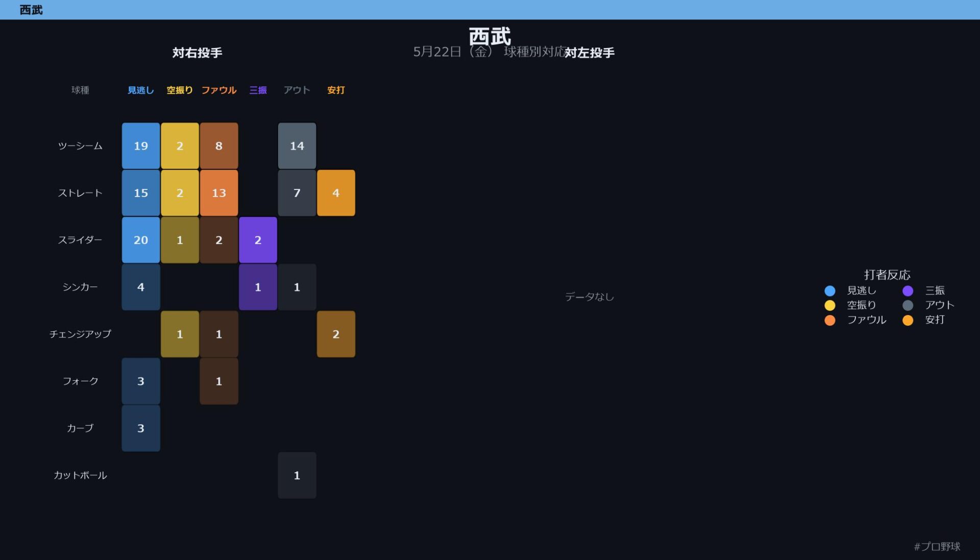Select the 空振り column header
Viewport: 980px width, 560px height.
coord(180,90)
